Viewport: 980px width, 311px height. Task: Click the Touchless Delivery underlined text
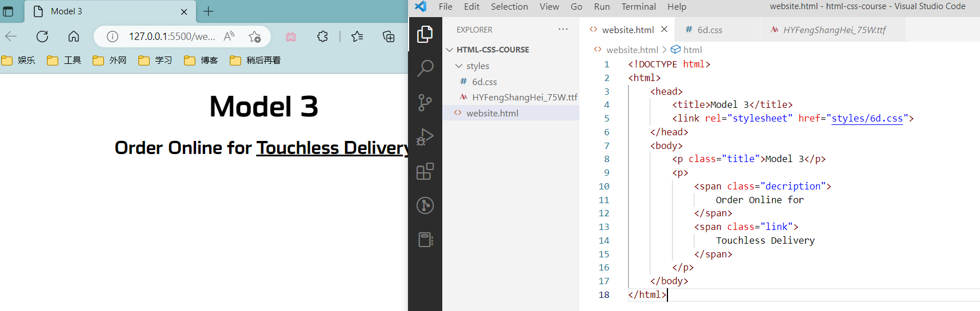332,148
